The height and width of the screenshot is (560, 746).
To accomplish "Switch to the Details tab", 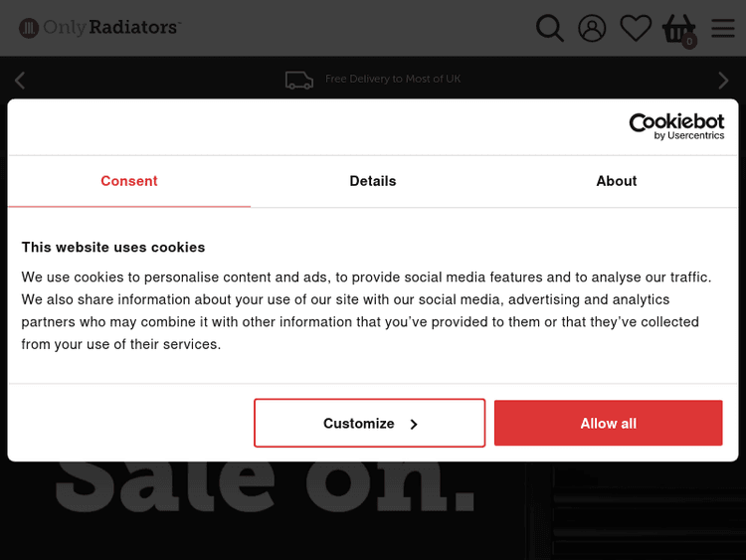I will coord(373,181).
